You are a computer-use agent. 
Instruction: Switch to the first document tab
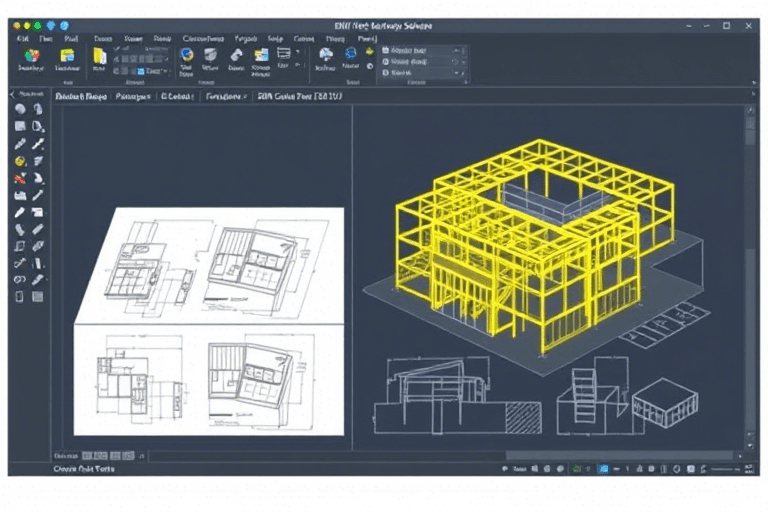[x=80, y=98]
